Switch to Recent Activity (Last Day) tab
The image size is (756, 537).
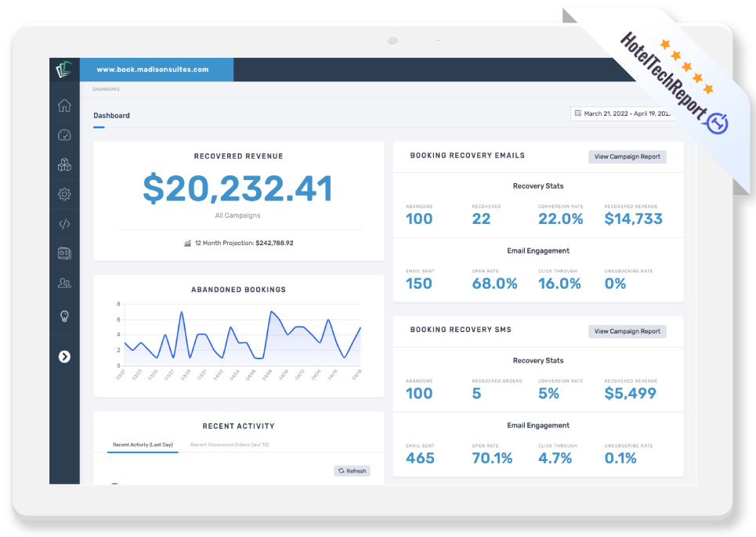(143, 445)
